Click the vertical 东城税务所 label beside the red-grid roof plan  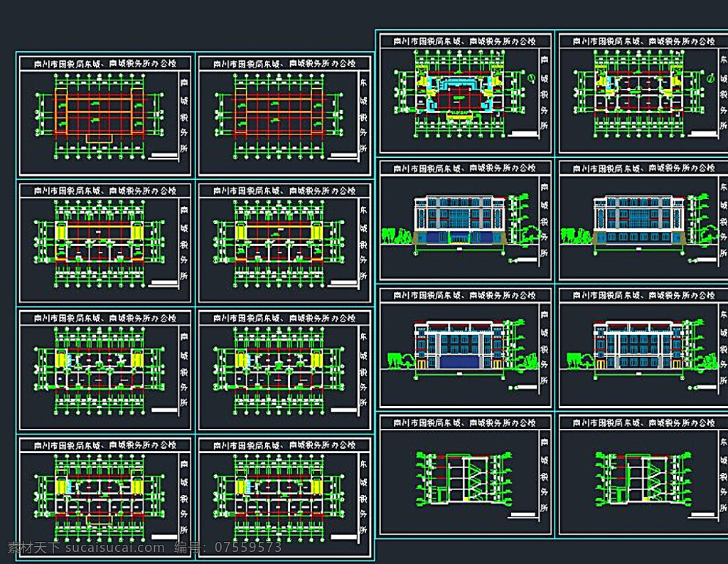(x=363, y=115)
